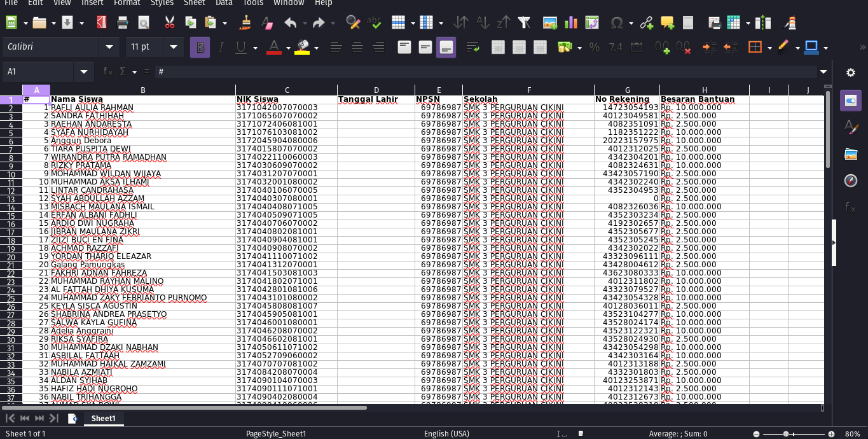
Task: Open Find and Replace tool
Action: click(352, 23)
